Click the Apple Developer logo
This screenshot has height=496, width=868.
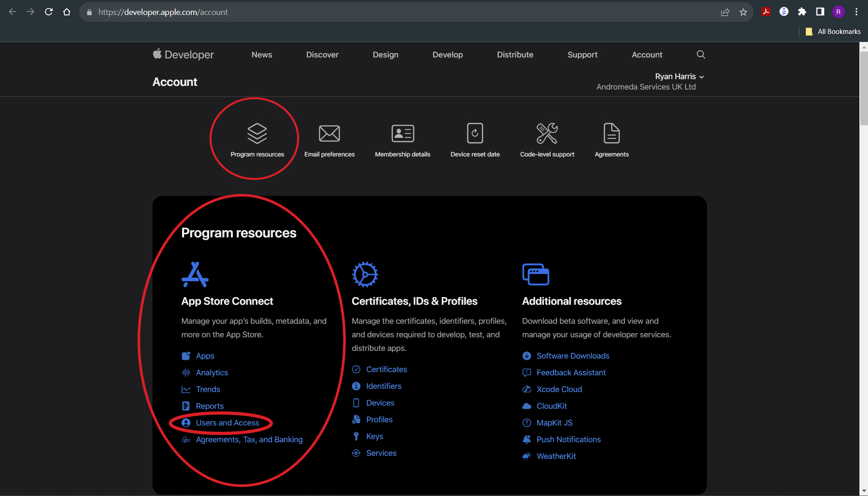pos(183,55)
